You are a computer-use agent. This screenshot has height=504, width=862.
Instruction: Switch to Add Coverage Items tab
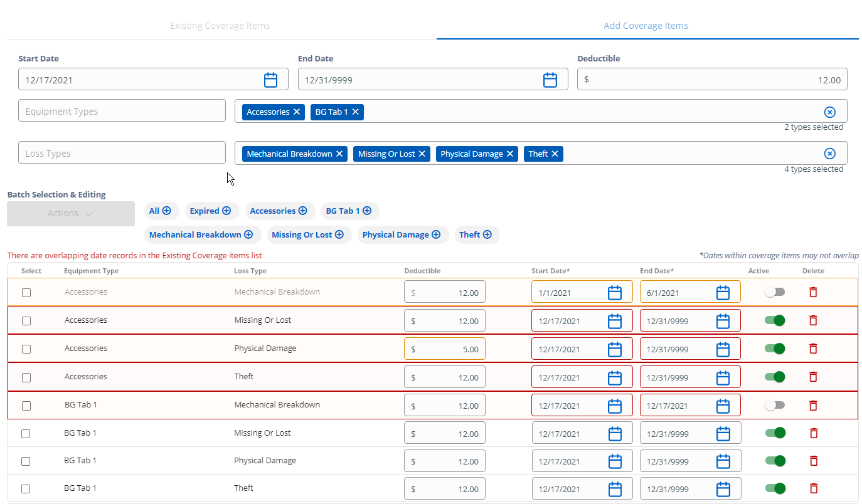[x=646, y=26]
